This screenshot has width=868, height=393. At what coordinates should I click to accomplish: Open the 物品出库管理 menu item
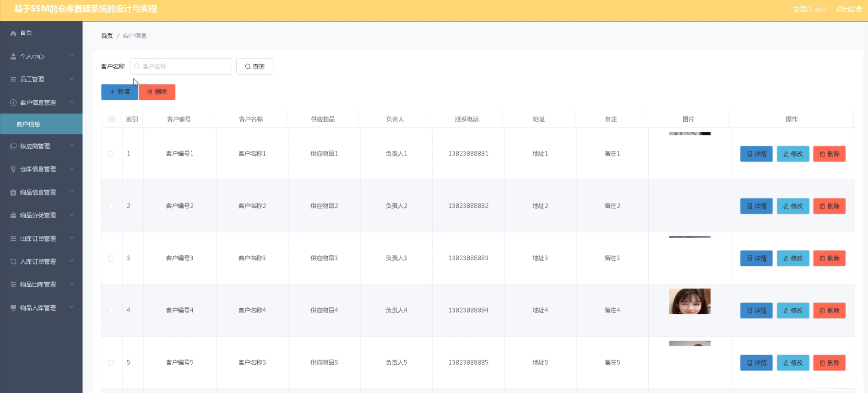pos(41,284)
